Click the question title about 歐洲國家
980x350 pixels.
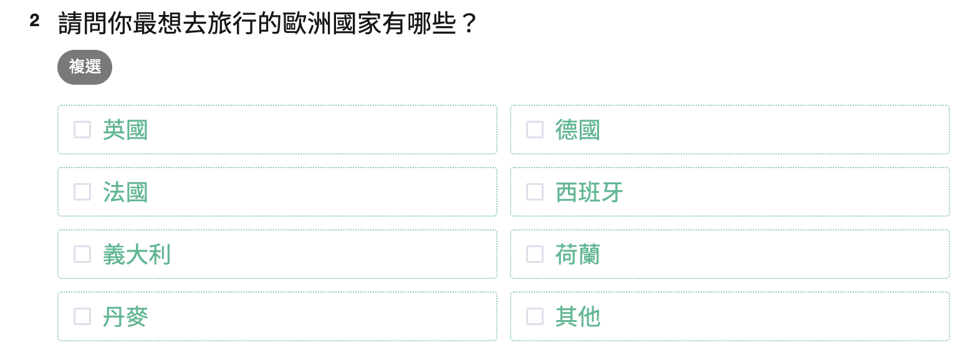267,24
